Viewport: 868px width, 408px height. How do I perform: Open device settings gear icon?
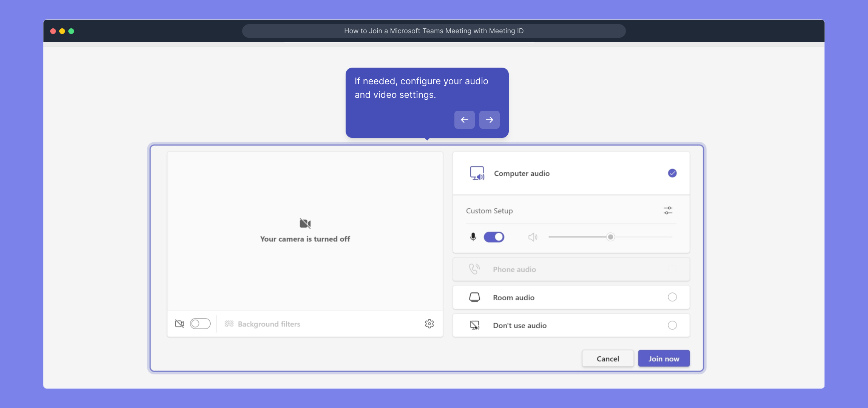pos(429,324)
